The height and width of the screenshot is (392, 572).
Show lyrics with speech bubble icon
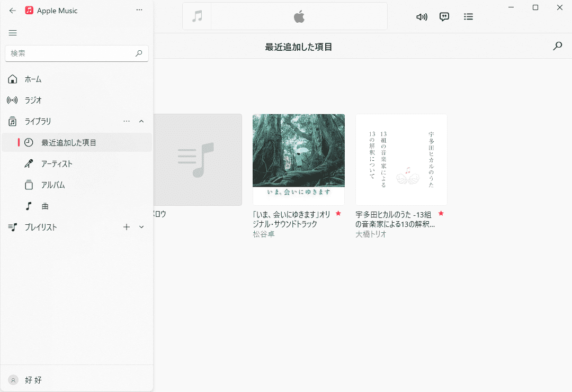[444, 16]
